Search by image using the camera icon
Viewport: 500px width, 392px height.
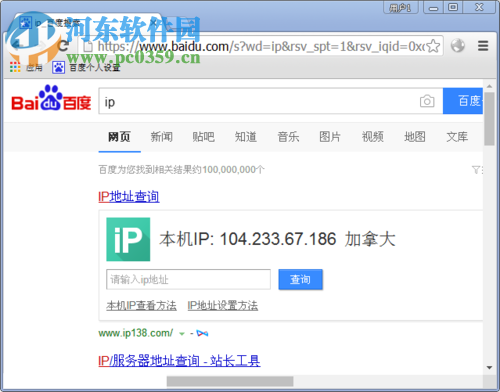tap(427, 101)
